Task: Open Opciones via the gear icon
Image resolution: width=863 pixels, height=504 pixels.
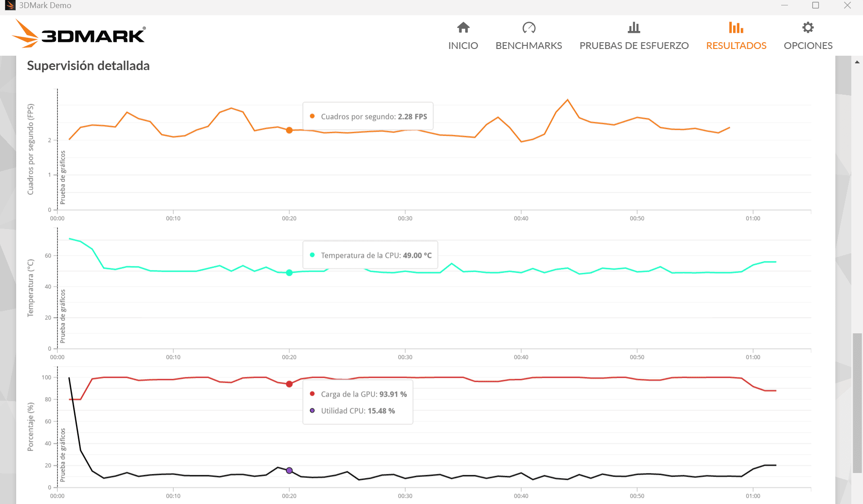Action: pos(808,28)
